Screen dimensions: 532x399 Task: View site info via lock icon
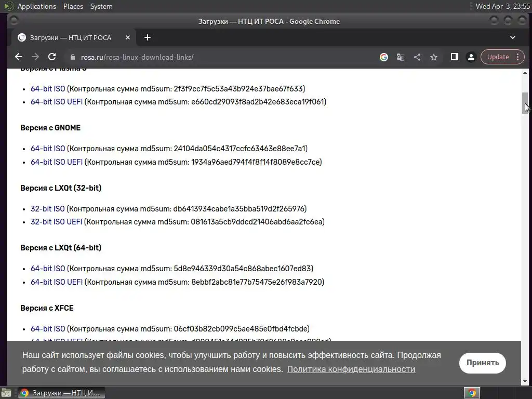[x=72, y=57]
